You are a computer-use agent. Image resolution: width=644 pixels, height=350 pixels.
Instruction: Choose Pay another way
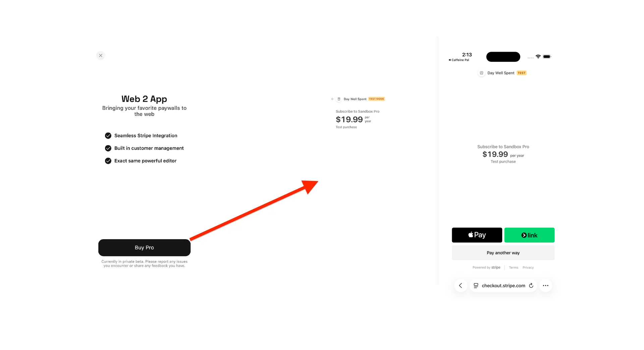[x=503, y=253]
